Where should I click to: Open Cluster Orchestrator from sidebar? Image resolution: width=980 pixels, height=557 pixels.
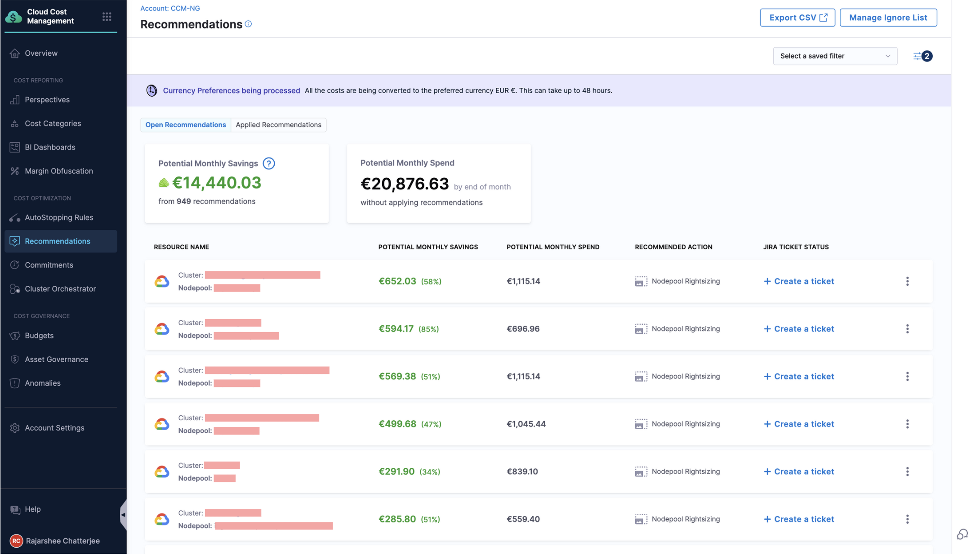tap(60, 289)
